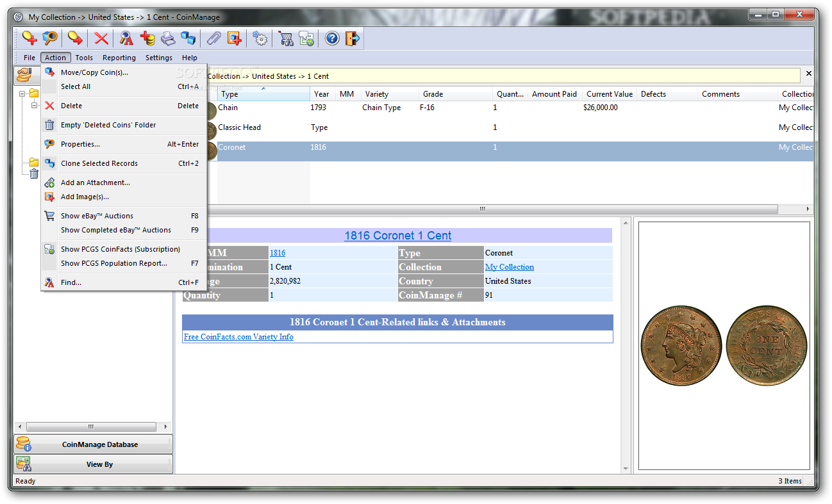Choose Show eBay Auctions entry
This screenshot has width=832, height=504.
point(124,216)
